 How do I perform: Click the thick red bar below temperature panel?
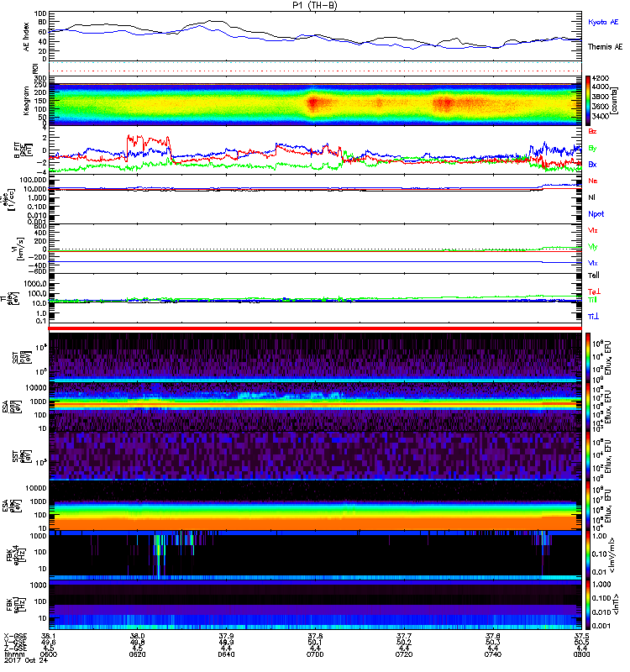click(x=315, y=328)
